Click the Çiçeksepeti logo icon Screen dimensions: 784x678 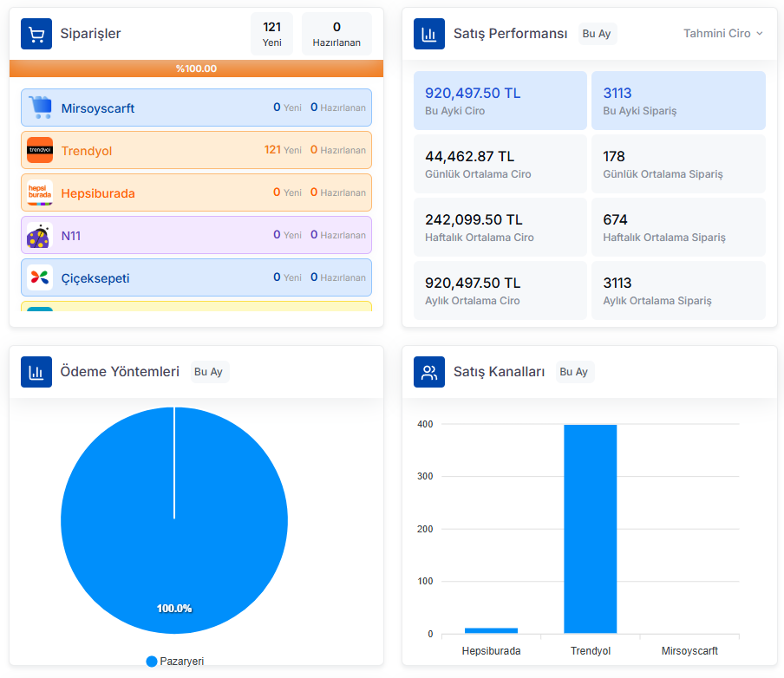(x=40, y=277)
